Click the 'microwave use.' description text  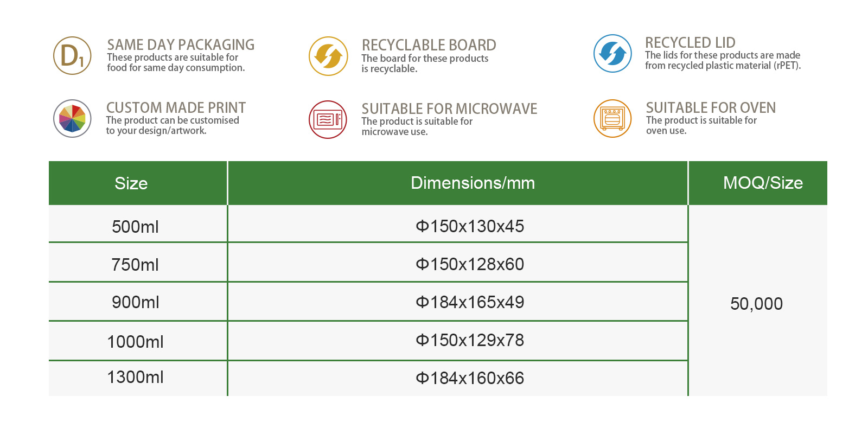pos(394,132)
